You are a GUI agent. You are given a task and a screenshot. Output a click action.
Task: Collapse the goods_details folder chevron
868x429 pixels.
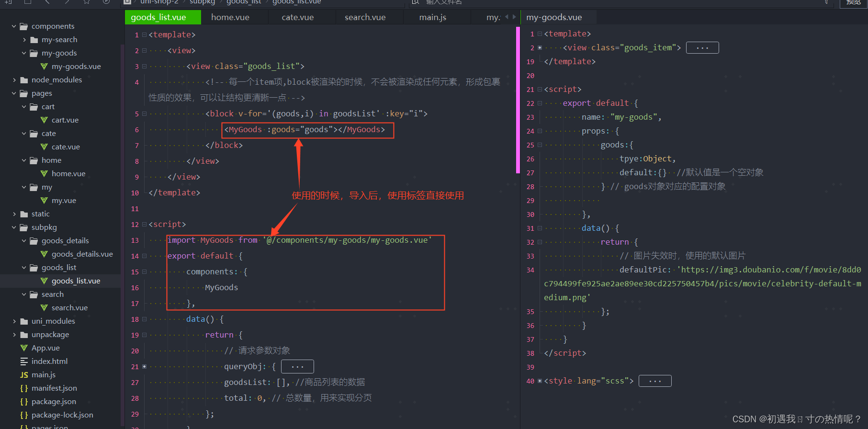pyautogui.click(x=24, y=241)
